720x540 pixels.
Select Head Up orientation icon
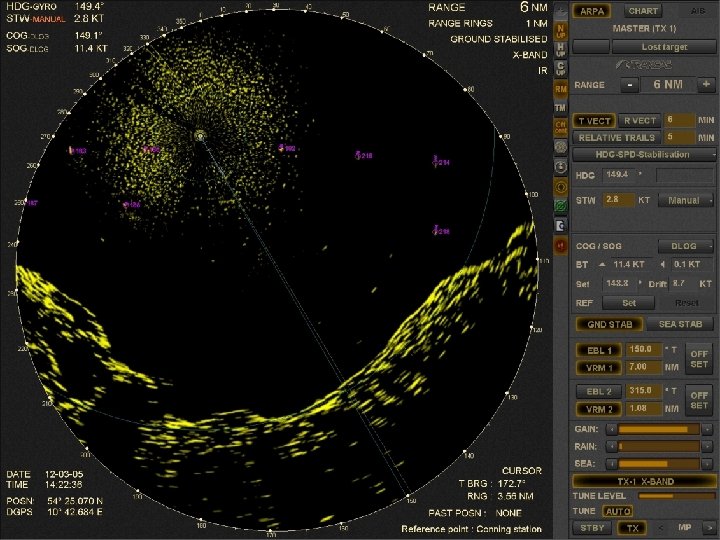pos(561,50)
